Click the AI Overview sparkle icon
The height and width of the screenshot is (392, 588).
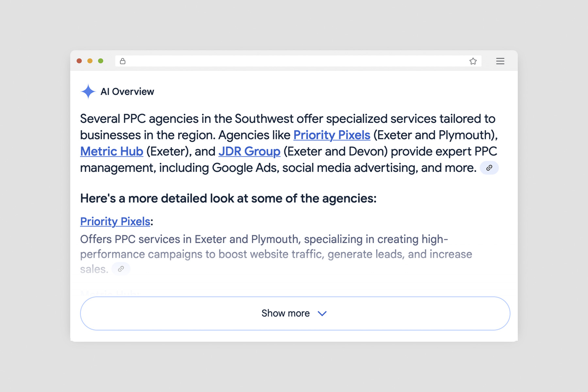88,91
